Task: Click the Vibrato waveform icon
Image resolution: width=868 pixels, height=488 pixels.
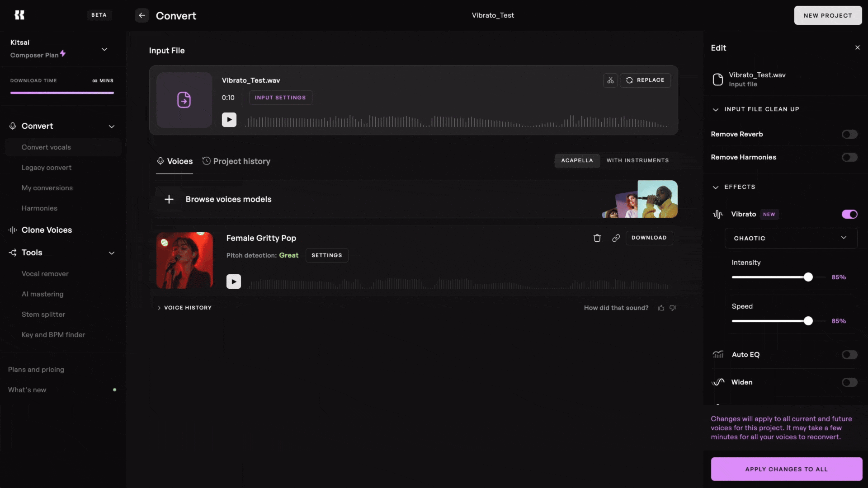Action: [x=718, y=214]
